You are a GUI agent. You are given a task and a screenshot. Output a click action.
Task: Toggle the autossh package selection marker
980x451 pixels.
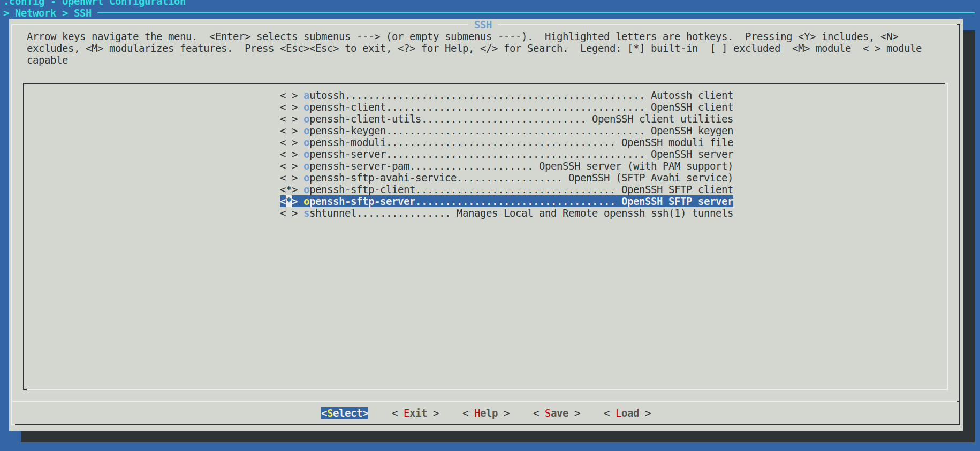point(288,96)
